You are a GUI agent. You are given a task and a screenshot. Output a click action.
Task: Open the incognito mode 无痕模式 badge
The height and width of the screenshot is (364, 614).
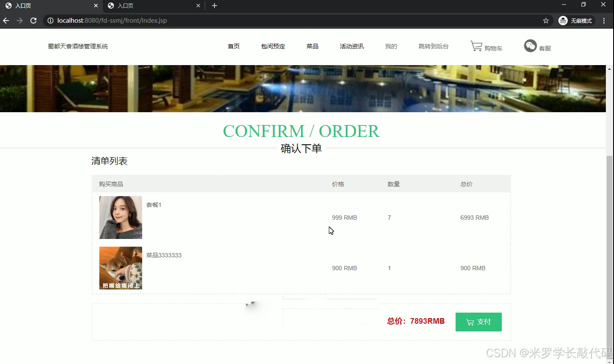tap(576, 21)
